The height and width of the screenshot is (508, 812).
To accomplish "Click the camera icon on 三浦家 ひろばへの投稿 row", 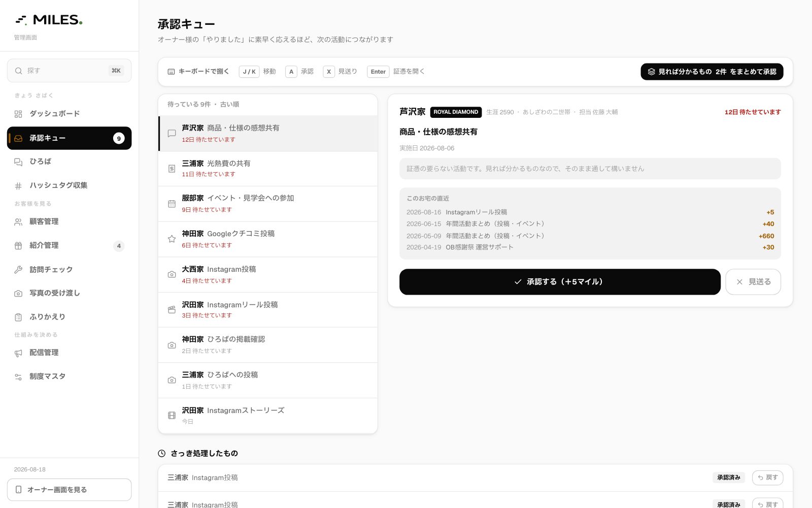I will pos(172,380).
